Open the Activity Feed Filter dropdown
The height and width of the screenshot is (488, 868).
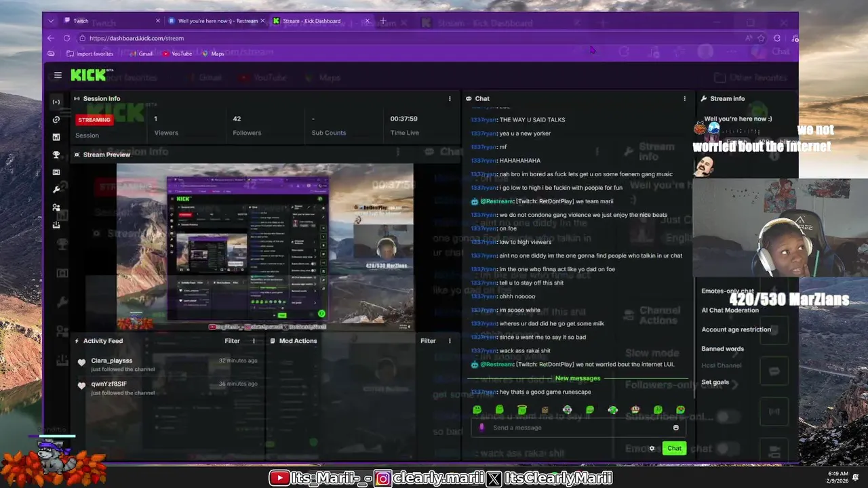[x=232, y=341]
